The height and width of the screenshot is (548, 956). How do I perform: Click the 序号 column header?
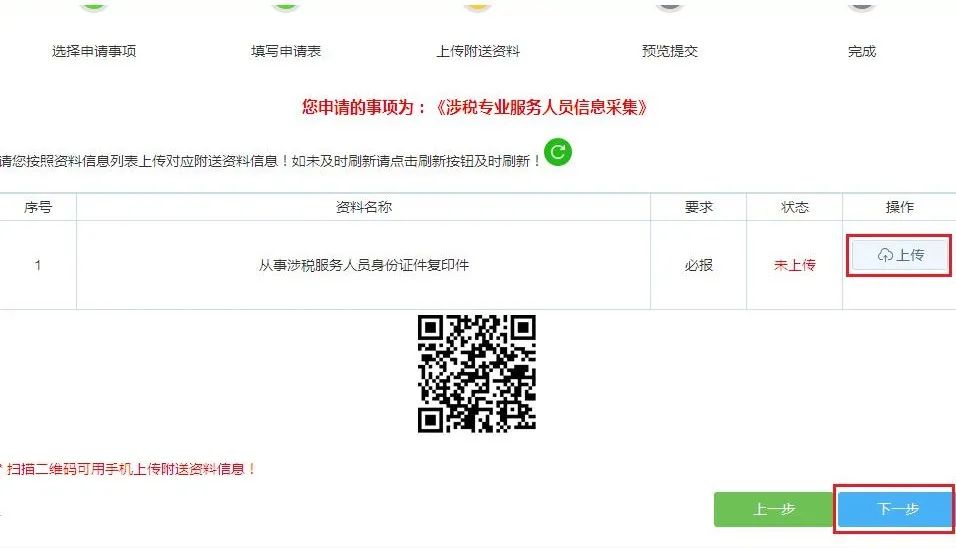(x=38, y=207)
